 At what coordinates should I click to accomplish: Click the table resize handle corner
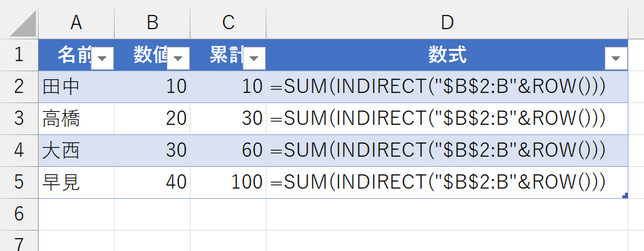point(625,195)
